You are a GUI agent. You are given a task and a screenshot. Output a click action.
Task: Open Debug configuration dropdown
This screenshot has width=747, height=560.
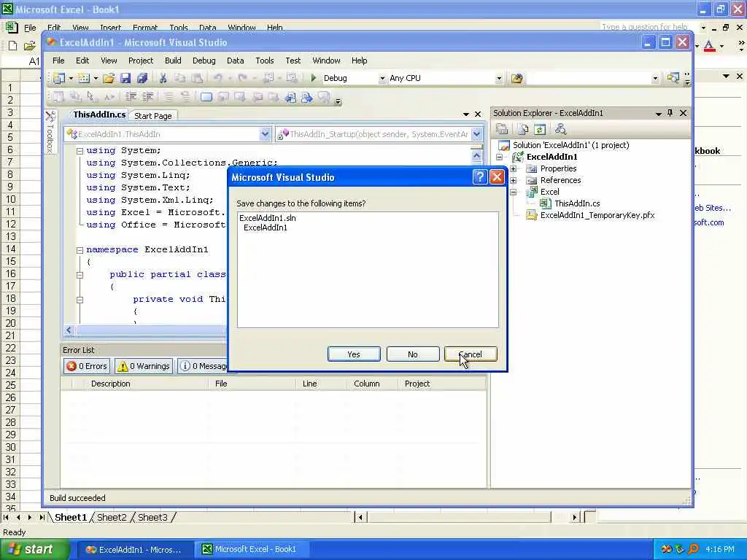pos(382,79)
